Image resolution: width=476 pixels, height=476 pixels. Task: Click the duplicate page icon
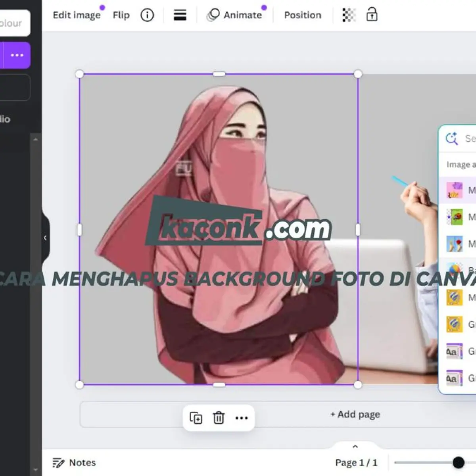pyautogui.click(x=196, y=418)
